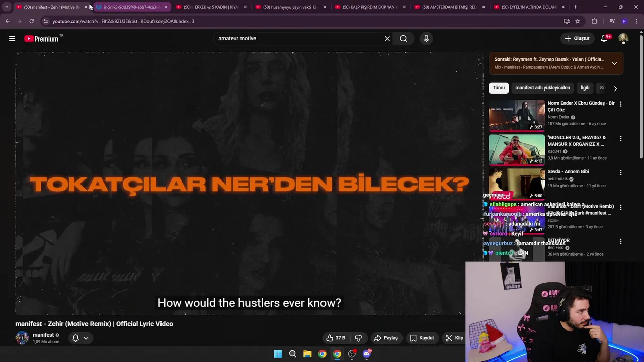Open the YouTube guide hamburger menu
This screenshot has height=362, width=644.
click(12, 39)
